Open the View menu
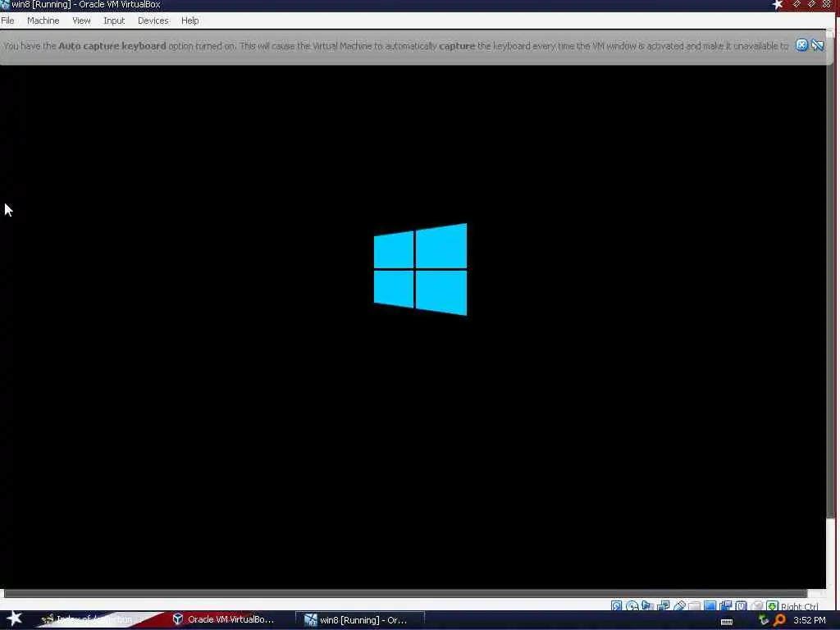The image size is (840, 630). point(81,21)
